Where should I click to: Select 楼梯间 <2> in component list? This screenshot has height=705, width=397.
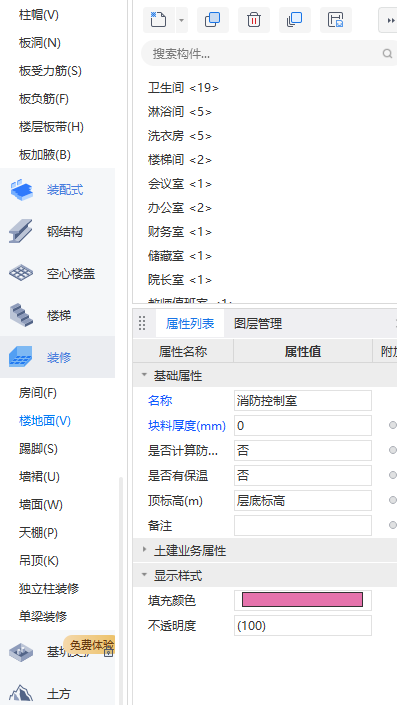(180, 160)
